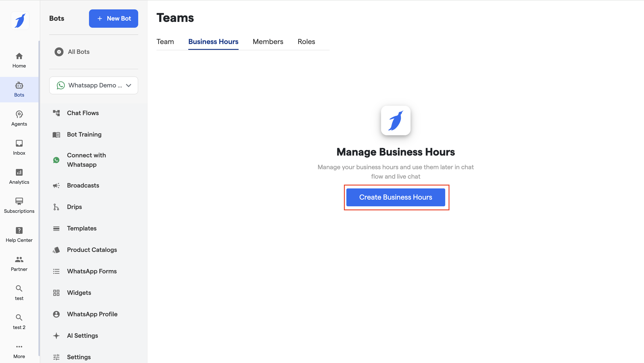Open Chat Flows menu item

pos(83,113)
